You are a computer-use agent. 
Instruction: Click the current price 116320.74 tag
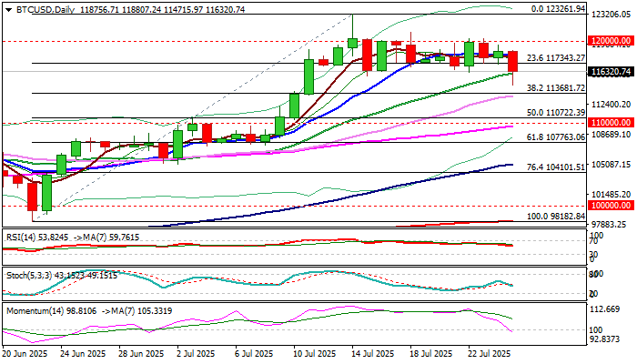(611, 72)
